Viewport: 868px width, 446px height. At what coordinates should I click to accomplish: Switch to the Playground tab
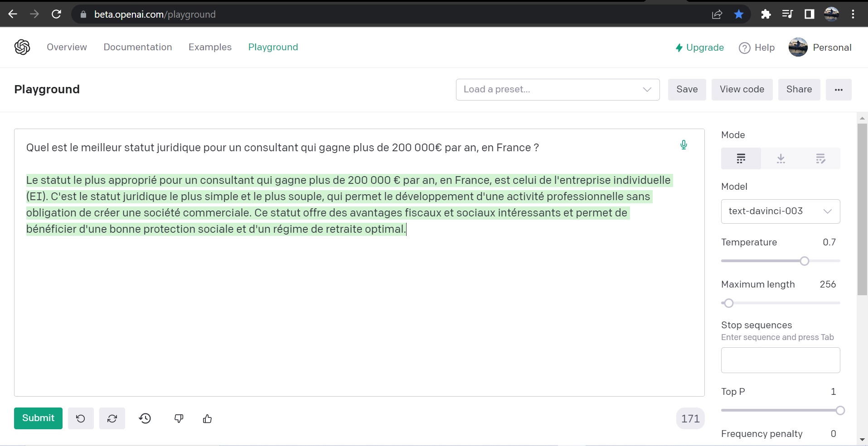click(x=273, y=47)
